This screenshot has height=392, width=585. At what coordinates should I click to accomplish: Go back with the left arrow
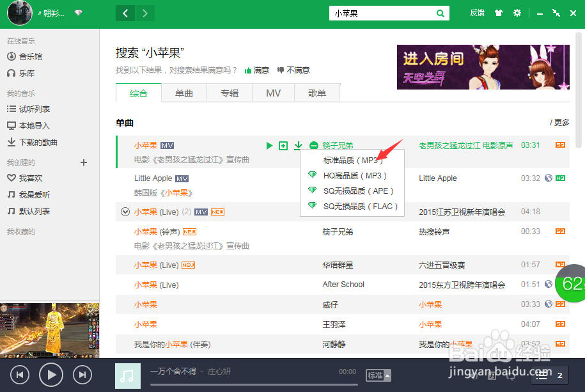125,14
